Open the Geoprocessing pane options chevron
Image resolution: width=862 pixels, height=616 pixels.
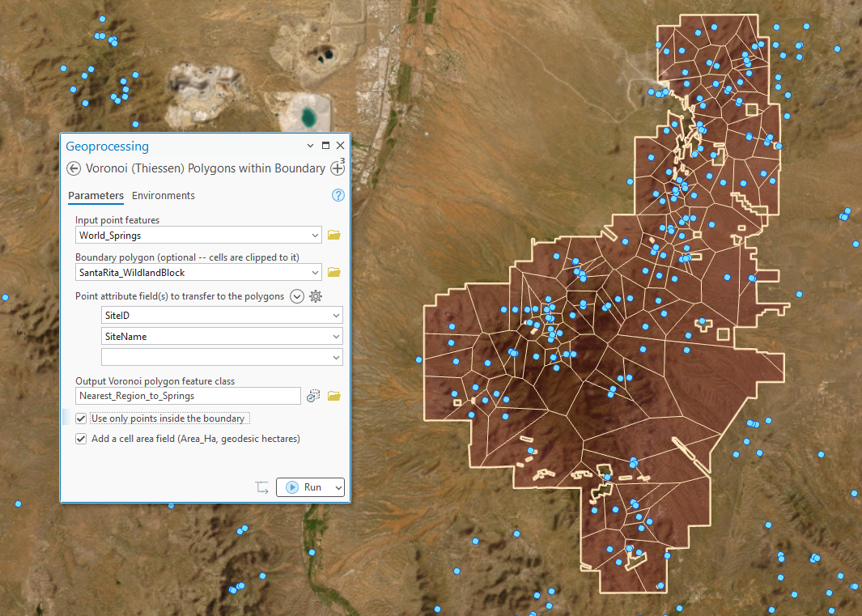[310, 146]
